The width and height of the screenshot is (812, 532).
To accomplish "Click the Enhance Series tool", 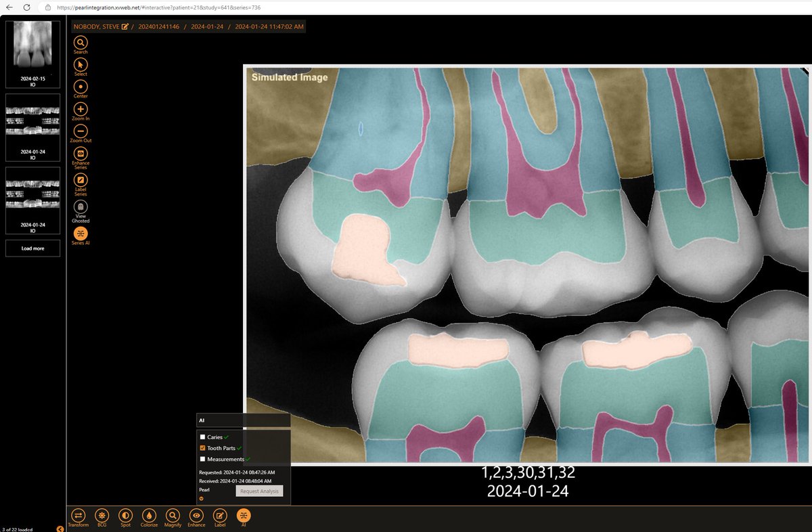I will click(81, 153).
